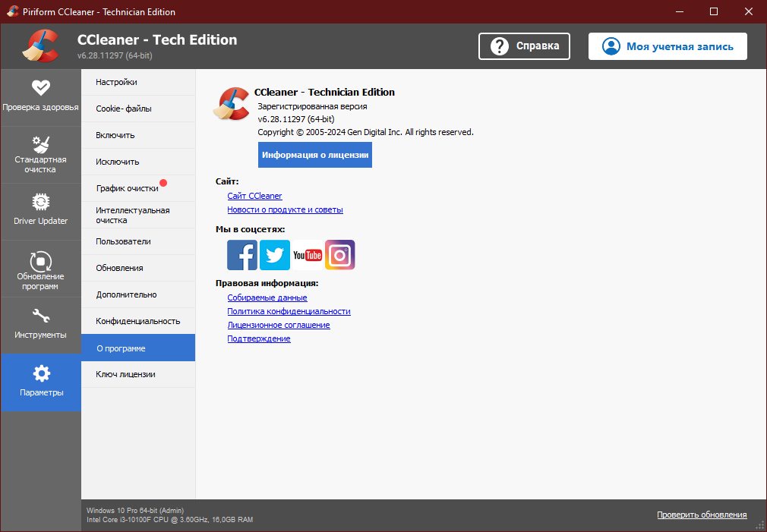This screenshot has width=767, height=532.
Task: Click the CCleaner logo in the About panel
Action: (232, 103)
